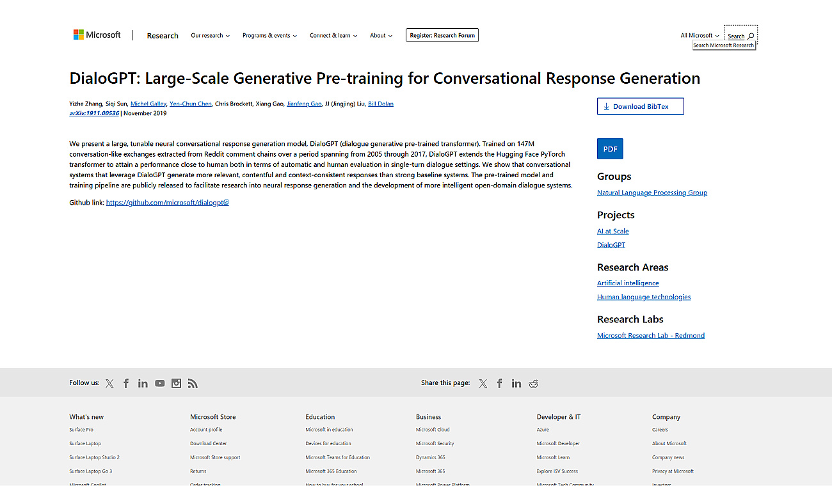The height and width of the screenshot is (504, 832).
Task: Open Azure footer link
Action: [x=543, y=430]
